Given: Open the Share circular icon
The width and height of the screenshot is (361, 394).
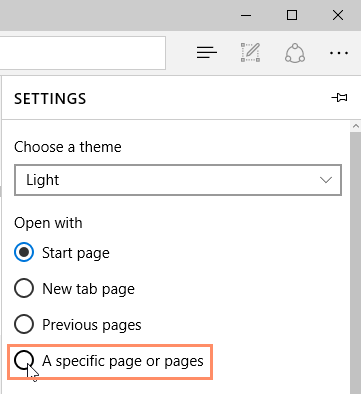Looking at the screenshot, I should click(295, 53).
